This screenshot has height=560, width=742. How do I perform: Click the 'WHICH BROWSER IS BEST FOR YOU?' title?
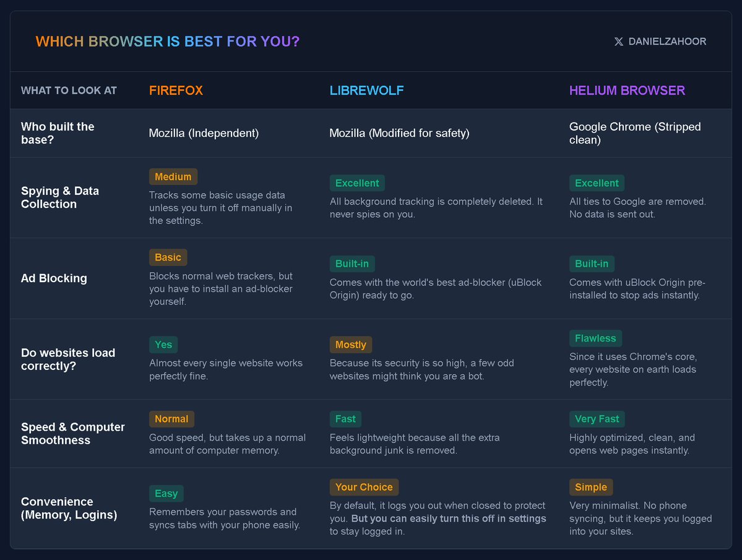coord(168,41)
